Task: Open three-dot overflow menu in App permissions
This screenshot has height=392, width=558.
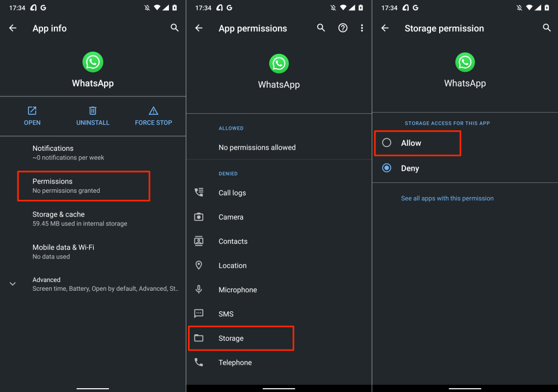Action: pyautogui.click(x=362, y=28)
